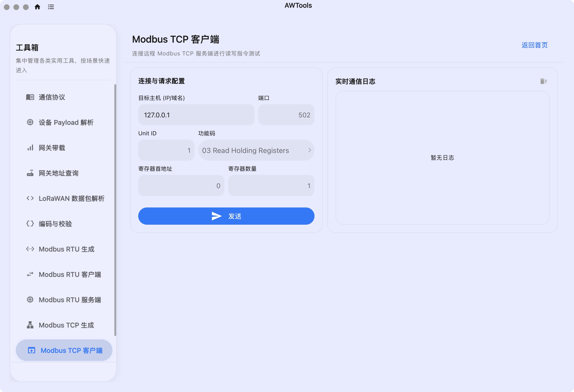Click the 寄存器数量 input field
The width and height of the screenshot is (574, 392).
[271, 186]
